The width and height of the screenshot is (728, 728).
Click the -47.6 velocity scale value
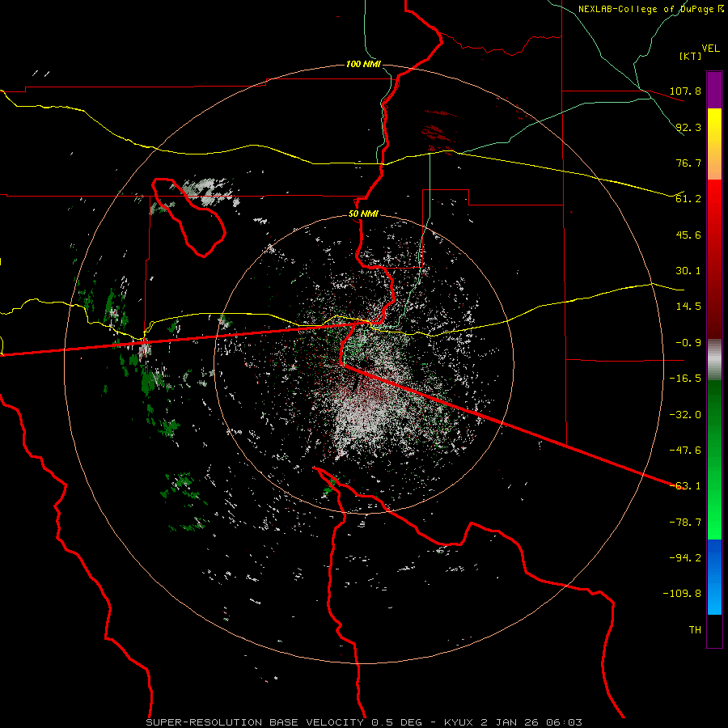pyautogui.click(x=685, y=451)
